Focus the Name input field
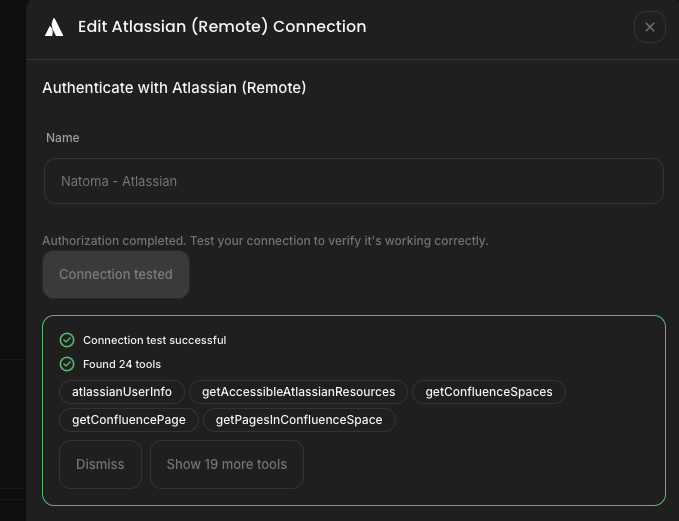The height and width of the screenshot is (521, 679). coord(353,181)
